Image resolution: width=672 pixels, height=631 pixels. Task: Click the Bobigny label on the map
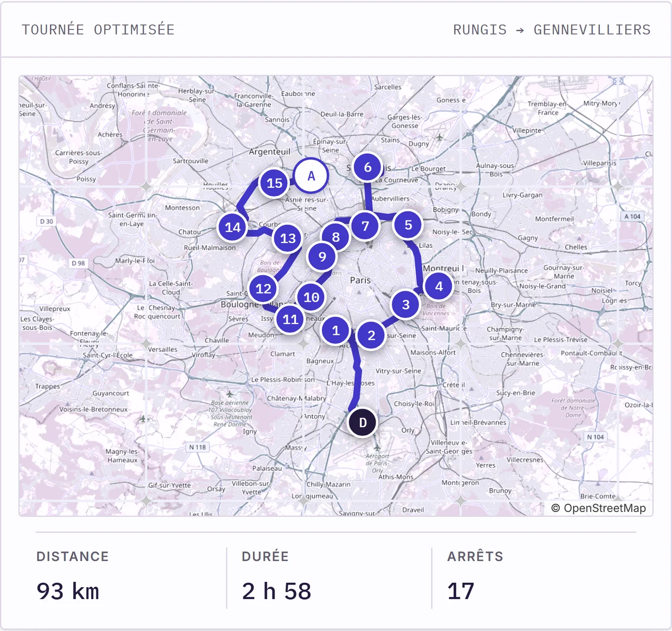coord(446,210)
